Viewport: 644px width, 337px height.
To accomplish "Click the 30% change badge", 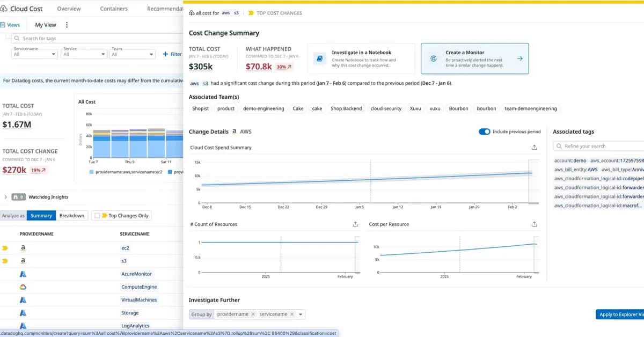I will coord(284,67).
